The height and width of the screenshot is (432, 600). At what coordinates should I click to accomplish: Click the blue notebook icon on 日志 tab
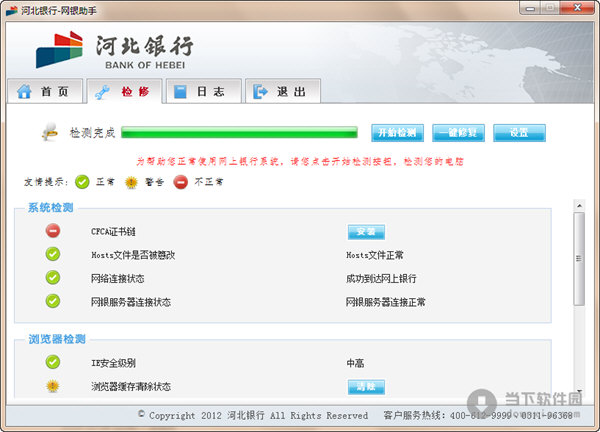pos(180,91)
